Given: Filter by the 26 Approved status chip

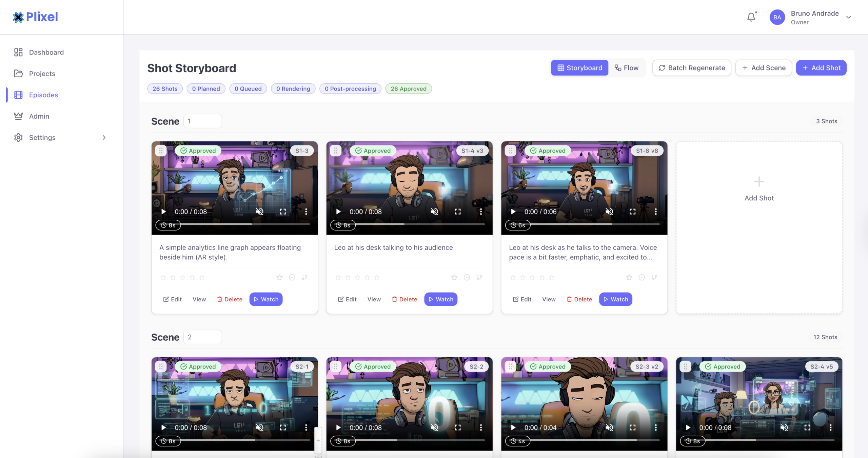Looking at the screenshot, I should pos(408,89).
